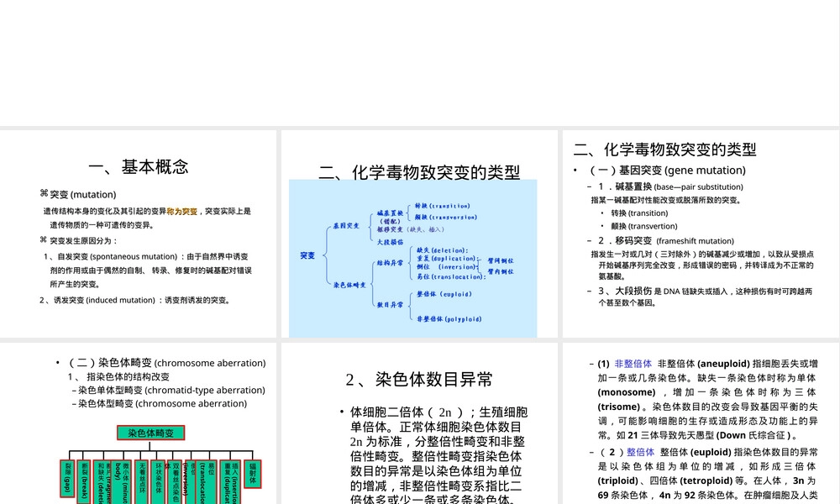The height and width of the screenshot is (504, 840).
Task: Click 碱基置换 (base—pair substitution) heading
Action: pos(670,186)
